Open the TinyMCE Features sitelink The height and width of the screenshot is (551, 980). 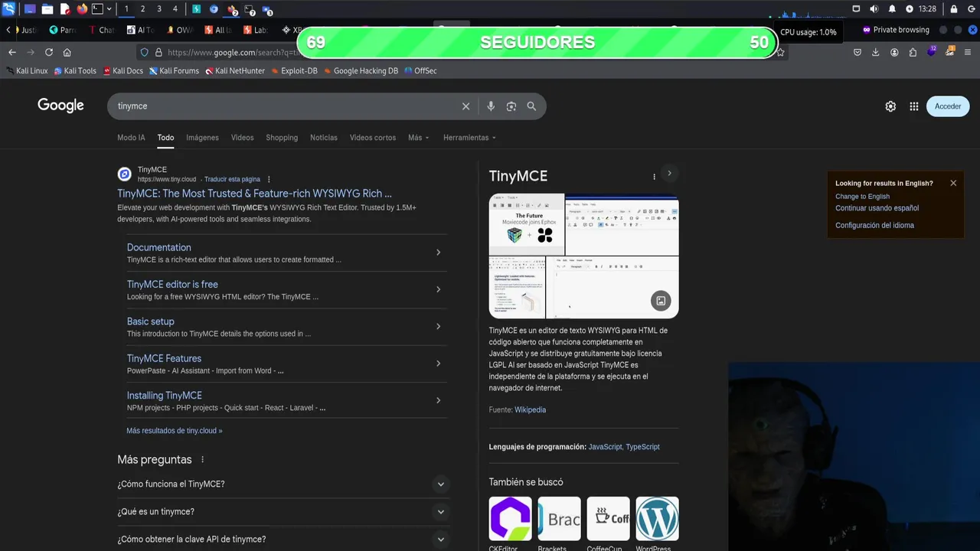164,358
